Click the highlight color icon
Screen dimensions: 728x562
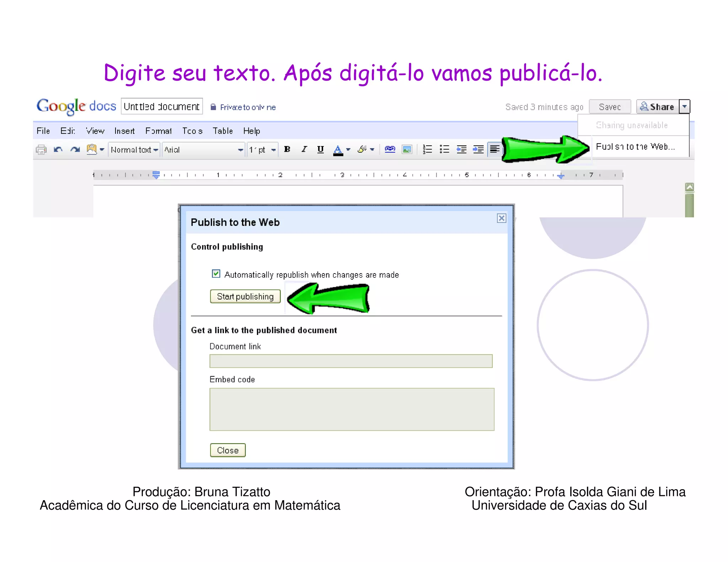pos(362,150)
